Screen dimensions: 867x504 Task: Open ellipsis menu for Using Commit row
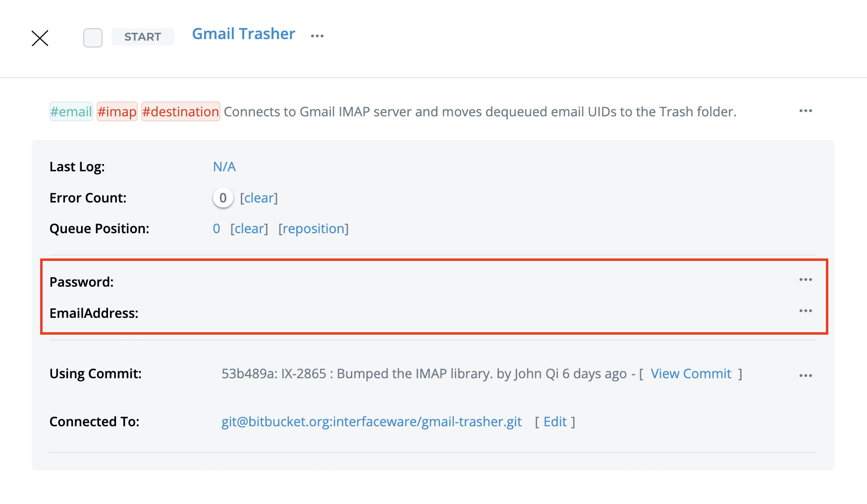pos(806,376)
